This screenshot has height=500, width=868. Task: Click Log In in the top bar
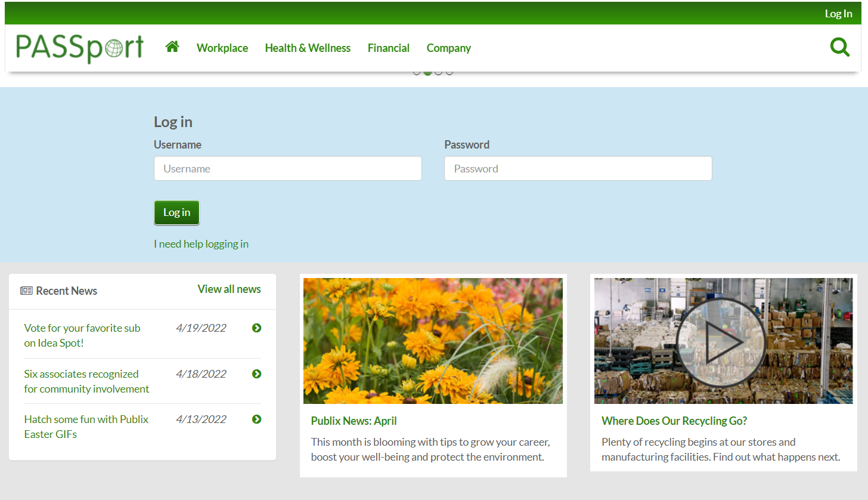coord(838,14)
